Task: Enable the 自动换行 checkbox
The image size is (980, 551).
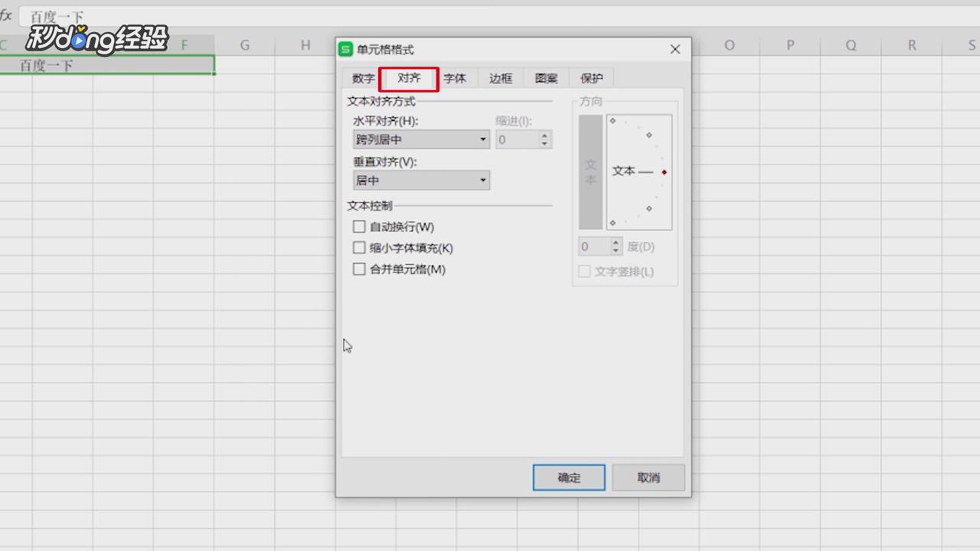Action: pos(359,227)
